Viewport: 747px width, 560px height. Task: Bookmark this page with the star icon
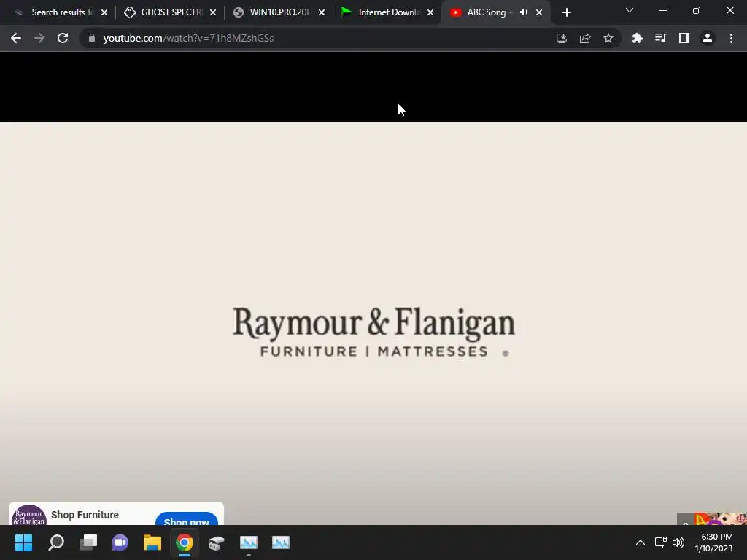point(608,38)
